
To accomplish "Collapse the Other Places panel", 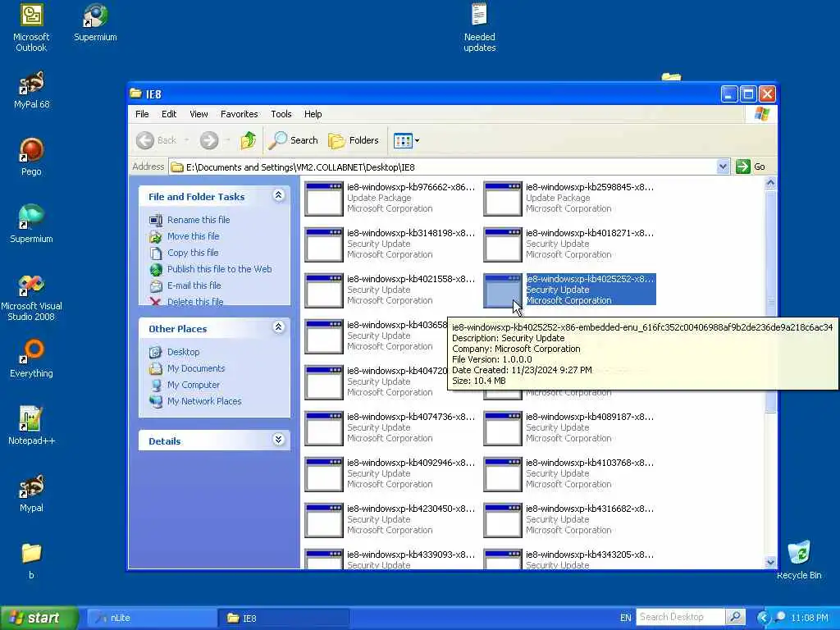I will point(279,326).
